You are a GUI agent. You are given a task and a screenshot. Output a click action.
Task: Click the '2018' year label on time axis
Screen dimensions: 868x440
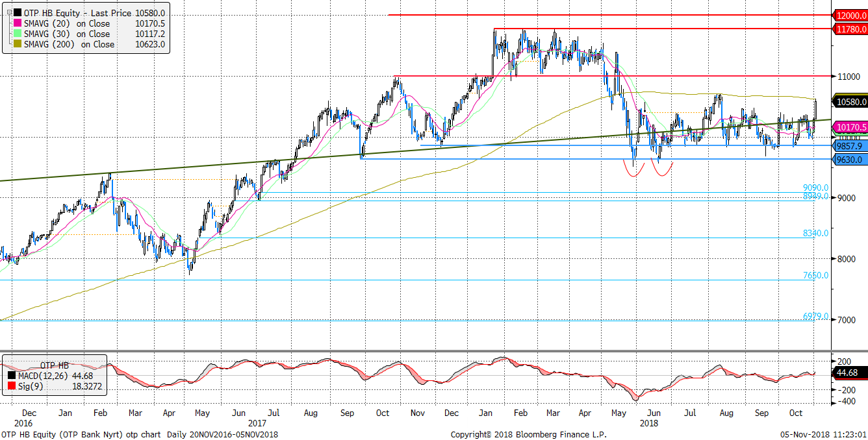[x=649, y=422]
